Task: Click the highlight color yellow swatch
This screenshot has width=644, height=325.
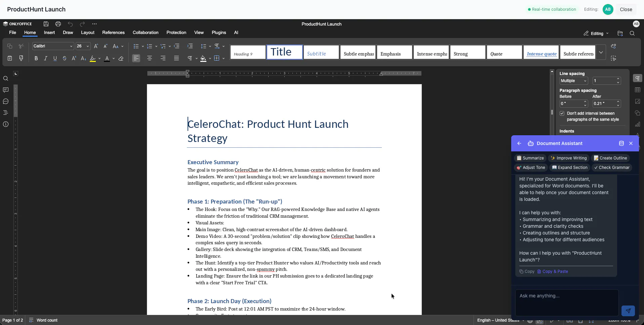Action: click(x=93, y=59)
